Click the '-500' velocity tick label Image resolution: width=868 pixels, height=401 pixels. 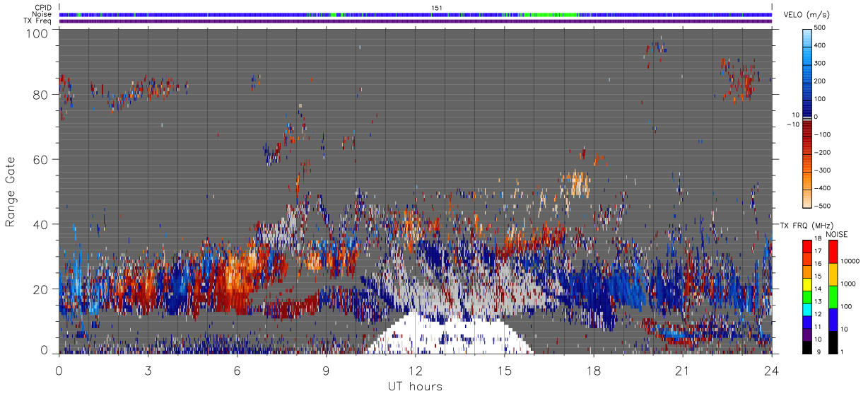(x=823, y=206)
